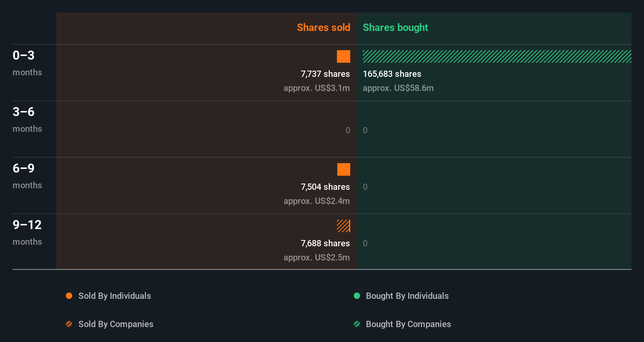
Task: Click the striped Bought By Companies legend icon
Action: tap(357, 324)
